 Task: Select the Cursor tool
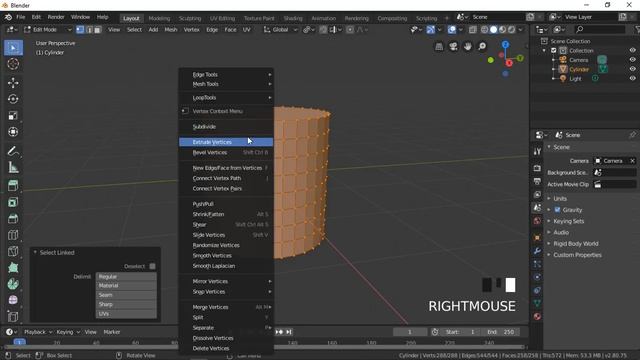coord(13,64)
